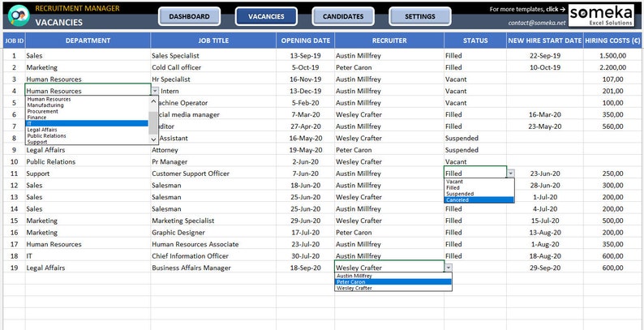Click the Someka Excel Solutions logo

coord(601,15)
